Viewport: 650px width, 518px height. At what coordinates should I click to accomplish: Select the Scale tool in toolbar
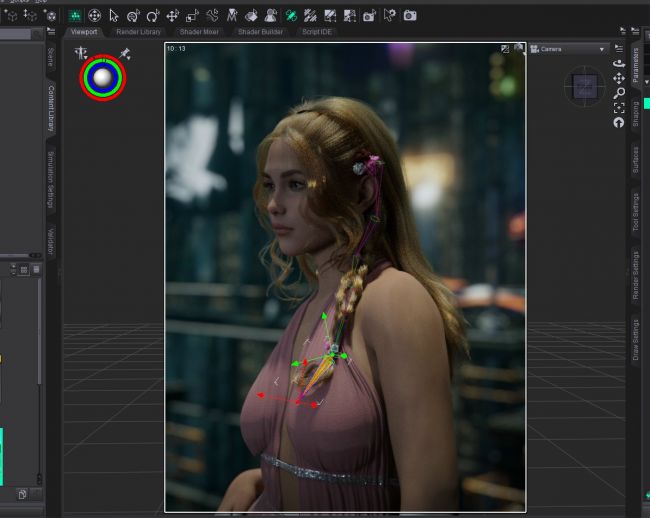click(192, 15)
